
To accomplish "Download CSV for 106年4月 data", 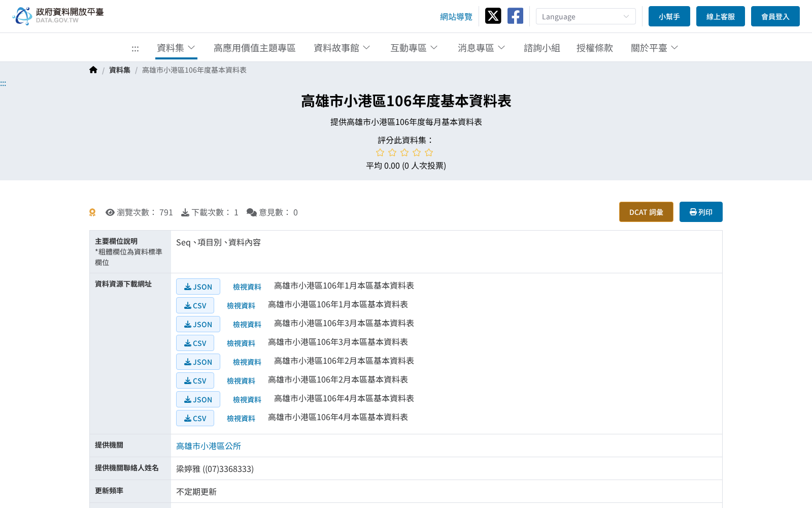I will pyautogui.click(x=195, y=418).
